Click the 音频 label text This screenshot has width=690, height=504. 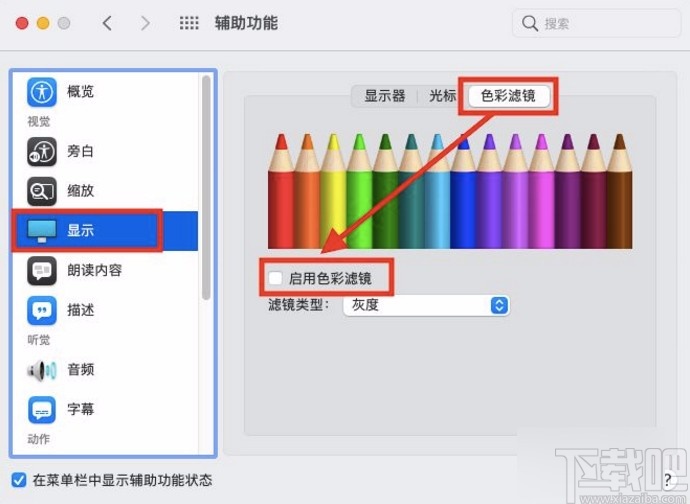[81, 370]
